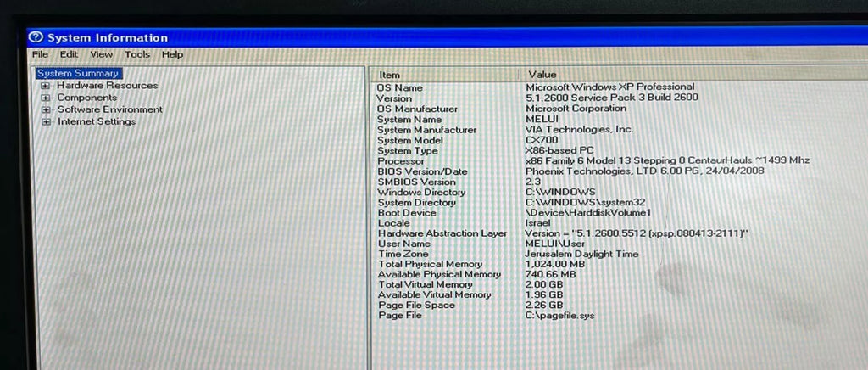Click value 740.66 MB
The image size is (868, 370).
click(550, 274)
